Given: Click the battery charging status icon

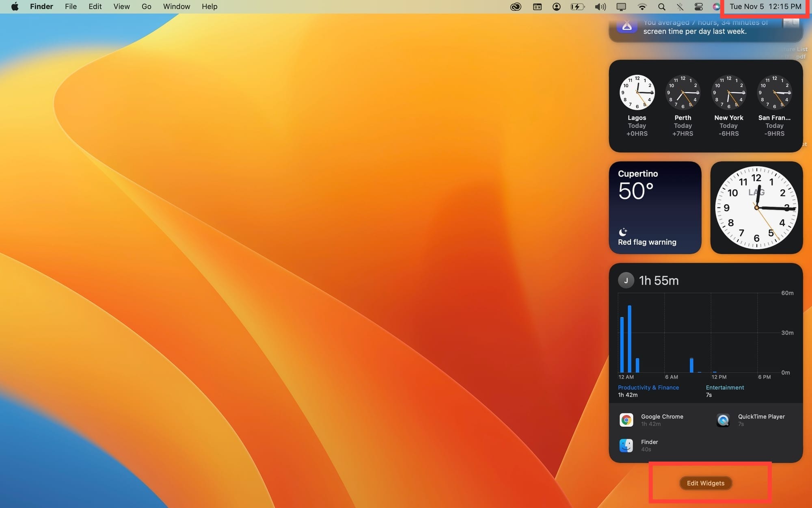Looking at the screenshot, I should pos(577,7).
